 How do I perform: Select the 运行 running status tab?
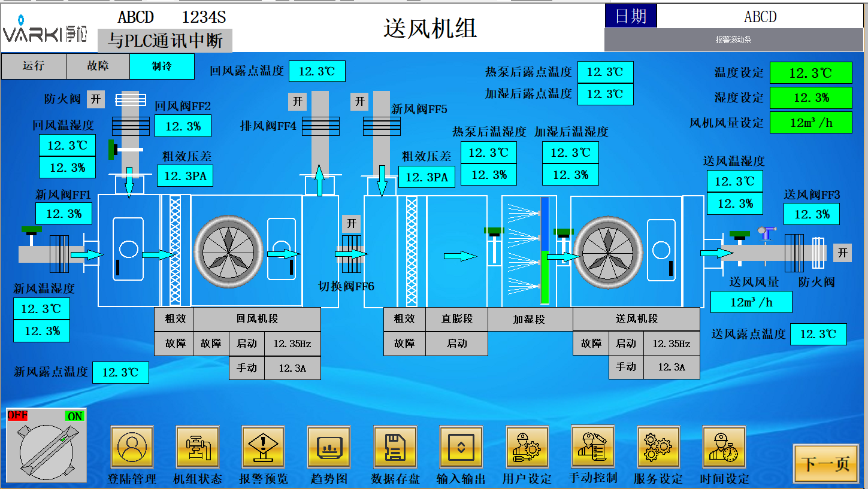[x=34, y=66]
